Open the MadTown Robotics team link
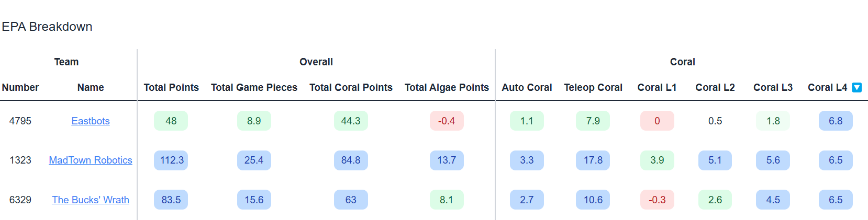868x220 pixels. tap(91, 160)
